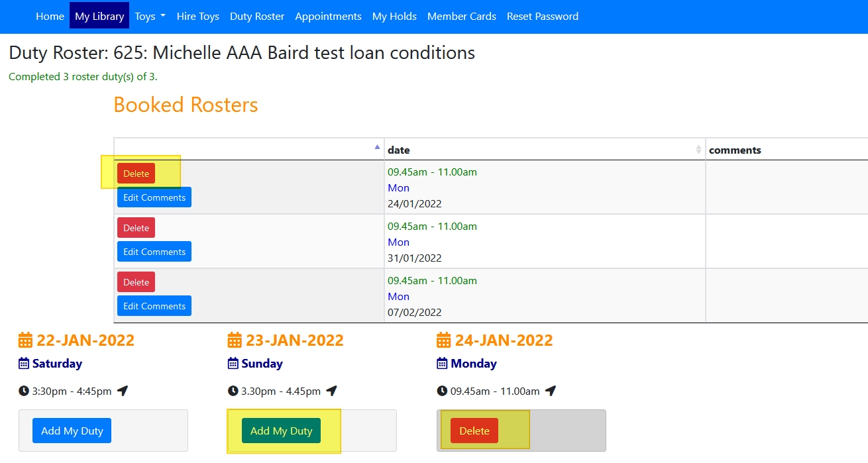This screenshot has width=868, height=463.
Task: Click location arrow for Sunday session
Action: coord(332,391)
